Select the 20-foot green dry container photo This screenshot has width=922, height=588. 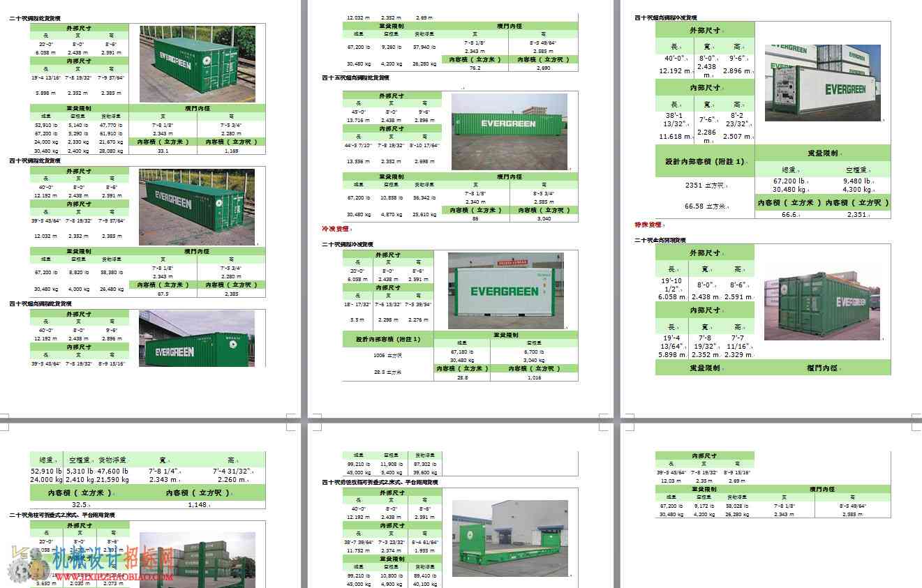point(197,64)
